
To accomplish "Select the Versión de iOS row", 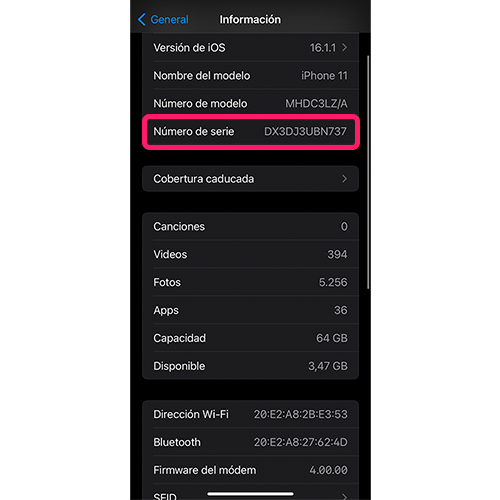I will click(250, 47).
